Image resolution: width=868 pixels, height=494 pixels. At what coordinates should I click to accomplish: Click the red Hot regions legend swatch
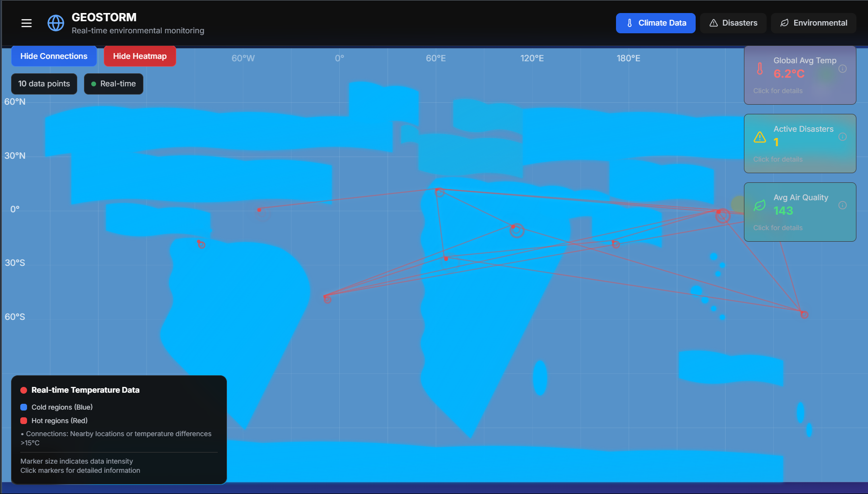24,421
